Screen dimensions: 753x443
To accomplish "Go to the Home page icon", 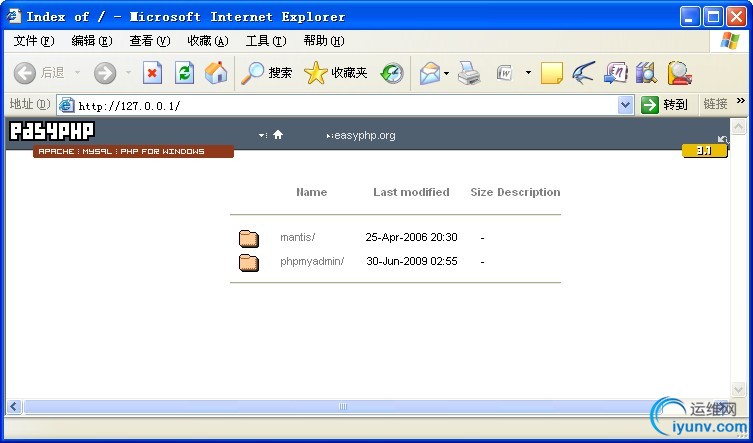I will (216, 74).
